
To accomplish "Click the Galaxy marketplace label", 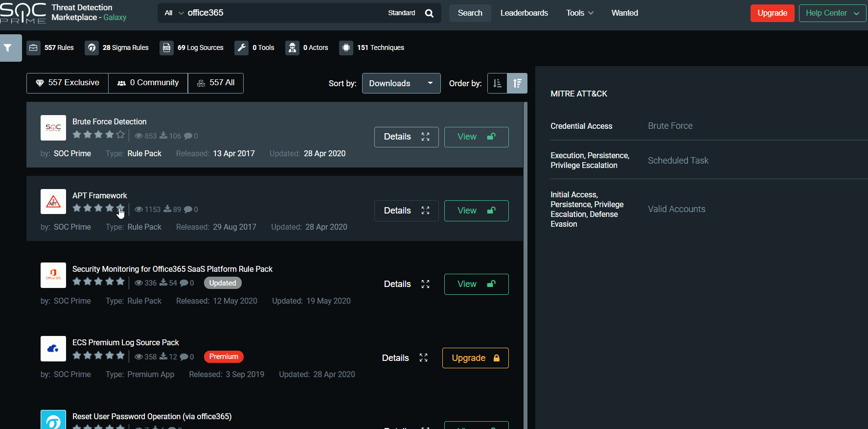I will (x=114, y=18).
